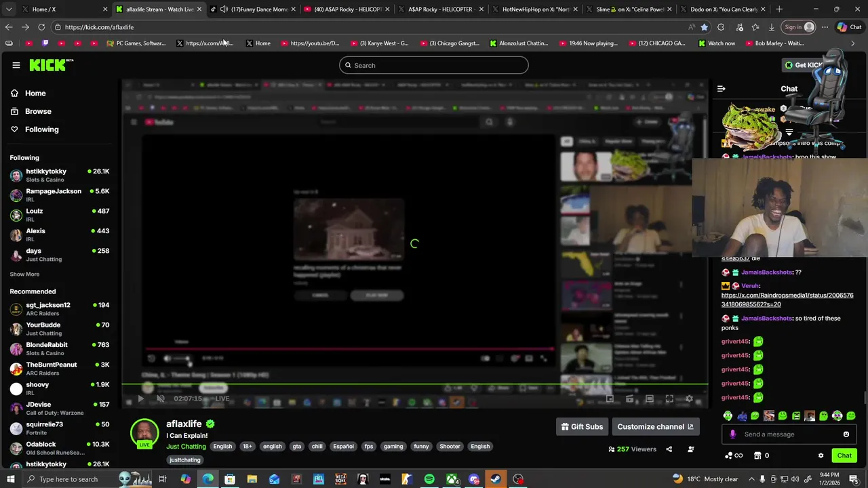The height and width of the screenshot is (488, 868).
Task: Collapse the chat panel with arrow icon
Action: click(x=721, y=89)
